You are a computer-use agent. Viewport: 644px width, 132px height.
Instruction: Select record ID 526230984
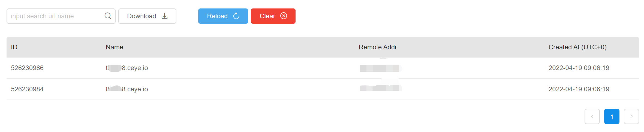(27, 89)
